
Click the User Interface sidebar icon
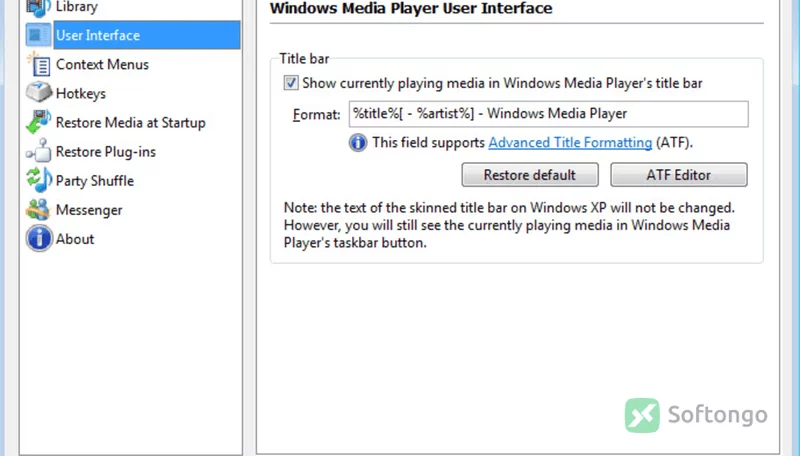click(38, 35)
